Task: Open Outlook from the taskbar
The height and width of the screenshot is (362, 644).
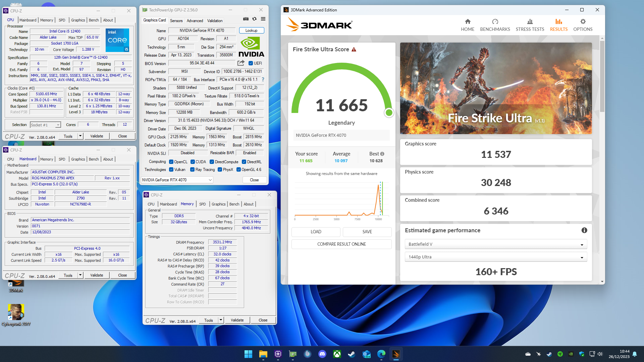Action: pos(367,354)
